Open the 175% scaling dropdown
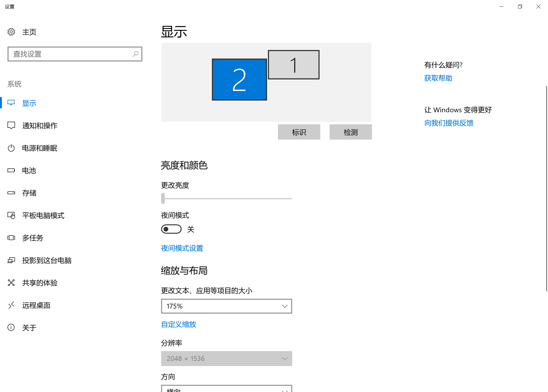 pyautogui.click(x=226, y=306)
